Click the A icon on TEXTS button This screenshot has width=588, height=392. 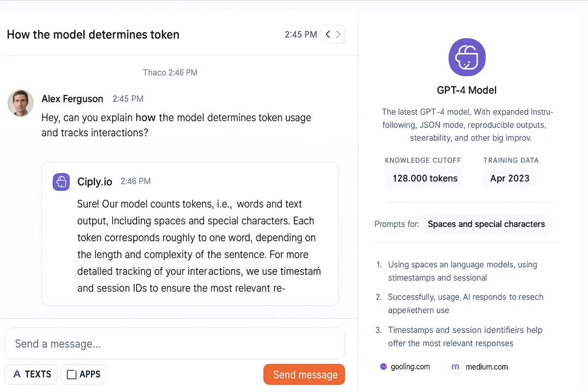point(17,374)
